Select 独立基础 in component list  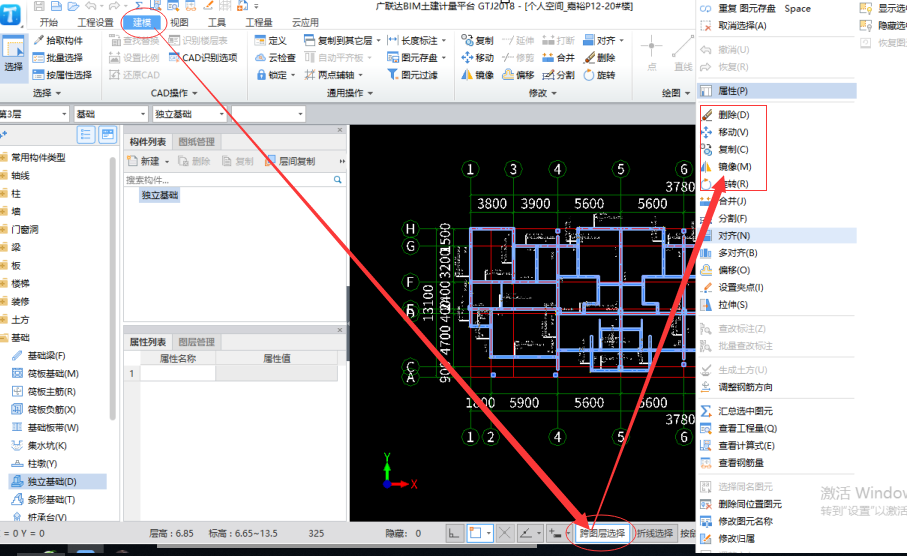(x=160, y=195)
